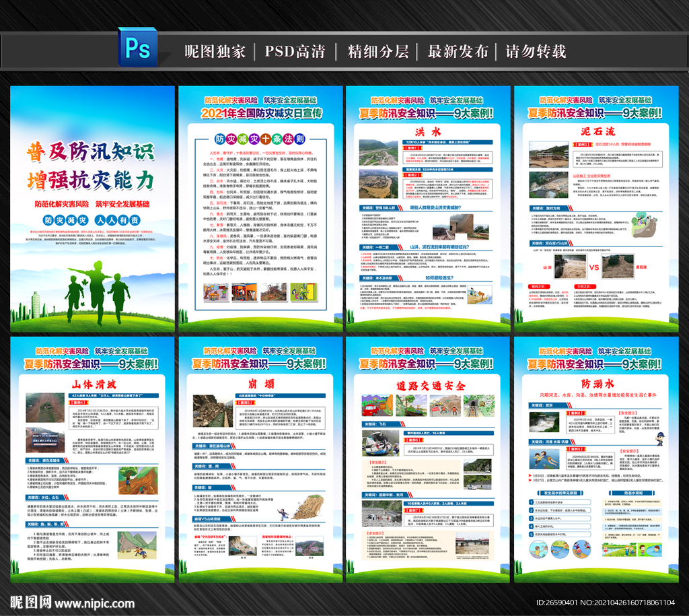This screenshot has height=616, width=689.
Task: Open the top flood photo in the 洪水 poster
Action: (378, 153)
